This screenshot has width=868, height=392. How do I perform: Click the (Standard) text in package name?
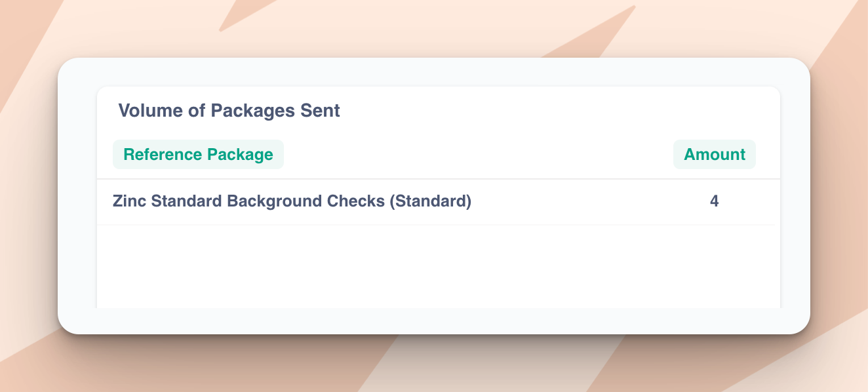[431, 201]
